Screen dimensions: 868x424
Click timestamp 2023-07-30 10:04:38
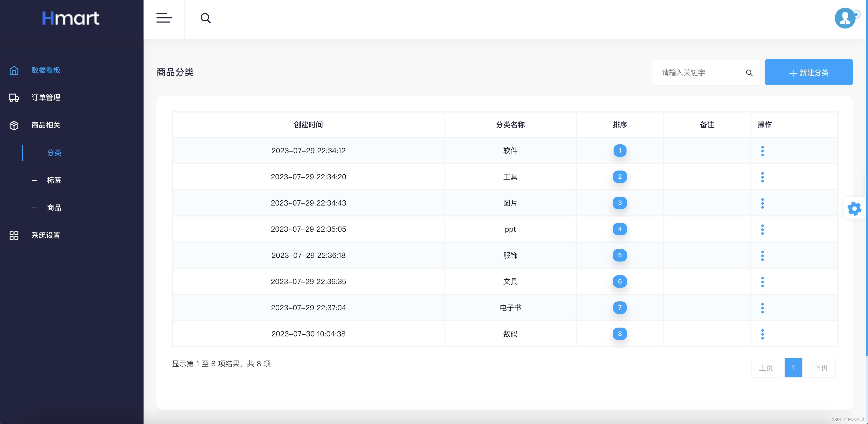(x=308, y=334)
